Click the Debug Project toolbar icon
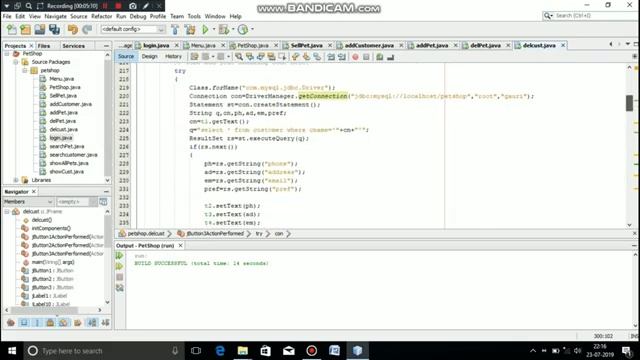This screenshot has height=360, width=640. coord(224,29)
